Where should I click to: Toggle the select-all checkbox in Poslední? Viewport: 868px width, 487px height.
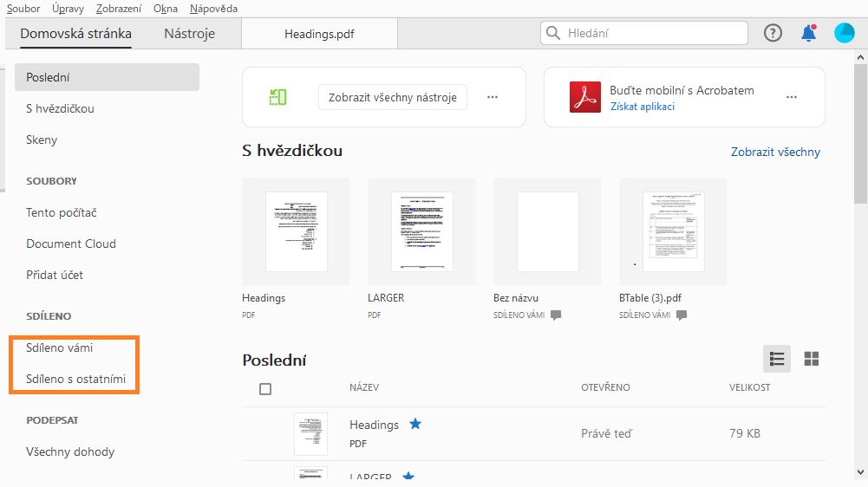tap(265, 389)
